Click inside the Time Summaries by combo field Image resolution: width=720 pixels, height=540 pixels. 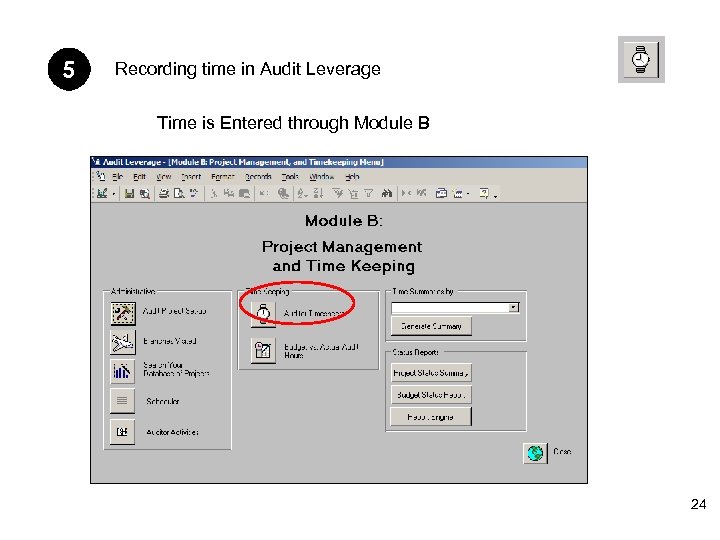click(x=450, y=307)
